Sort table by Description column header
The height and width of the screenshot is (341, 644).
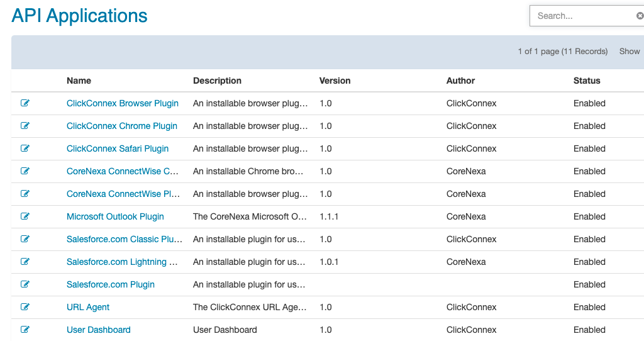(217, 81)
